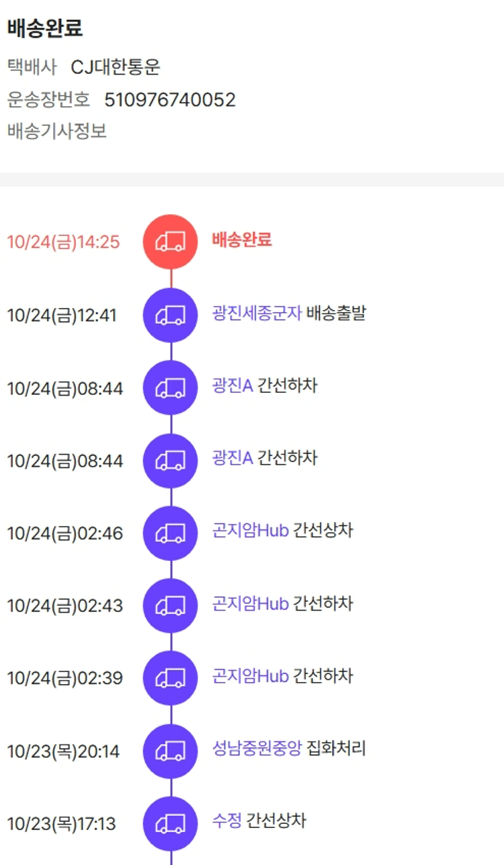Select the truck icon beside 광진세종군자 배송출발
504x865 pixels.
[x=171, y=315]
